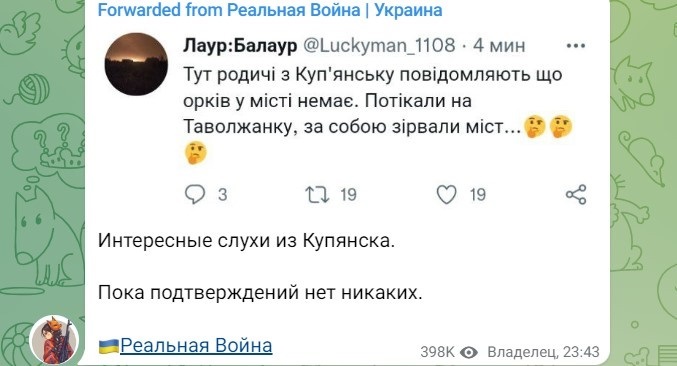677x366 pixels.
Task: Click the reply speech bubble icon
Action: (x=195, y=194)
